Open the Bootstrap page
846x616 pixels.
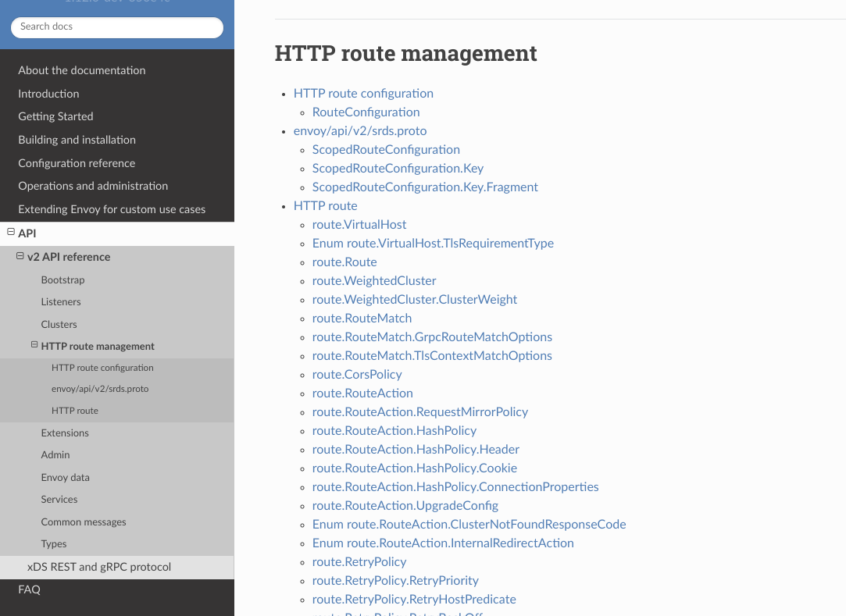[x=62, y=280]
